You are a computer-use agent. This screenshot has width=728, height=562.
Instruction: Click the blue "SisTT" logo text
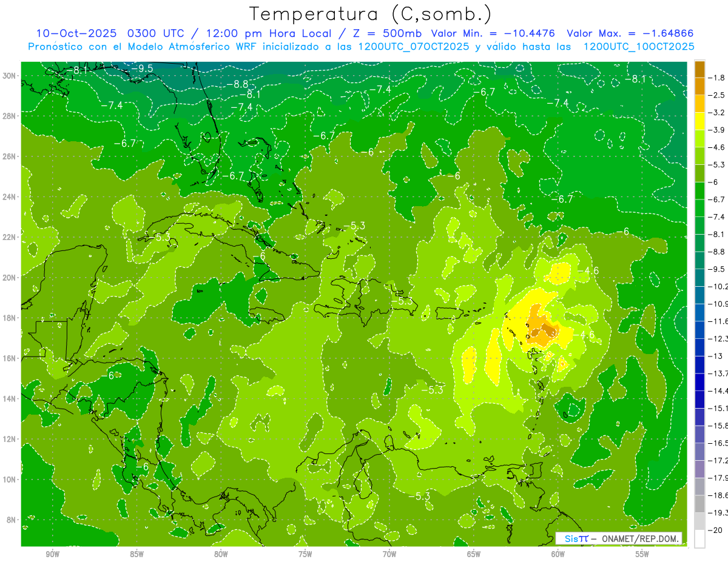[576, 538]
